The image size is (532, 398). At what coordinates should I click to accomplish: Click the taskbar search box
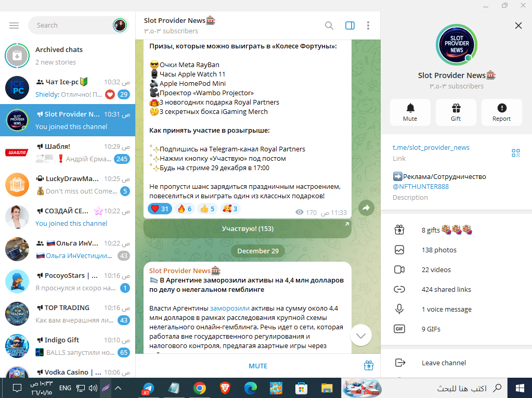coord(445,388)
